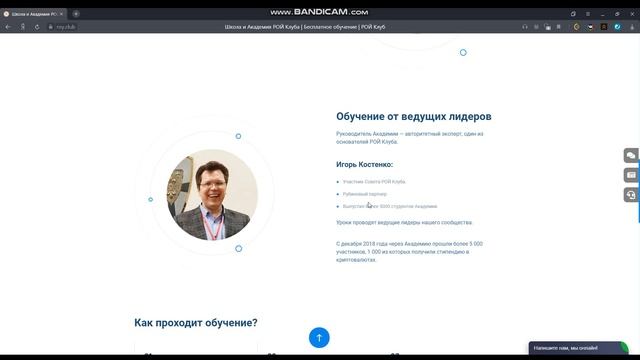Open downloads with the arrow icon
Screen dimensions: 640x360
coord(632,27)
